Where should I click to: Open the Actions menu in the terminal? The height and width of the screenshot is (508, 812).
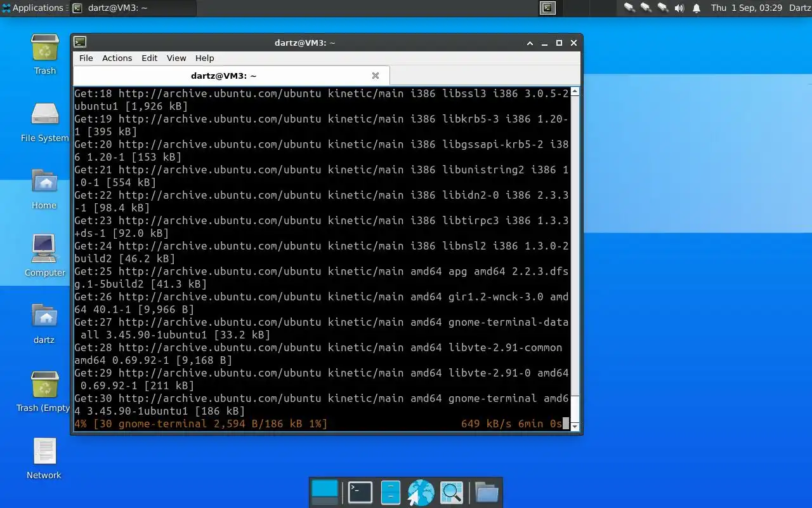(117, 58)
